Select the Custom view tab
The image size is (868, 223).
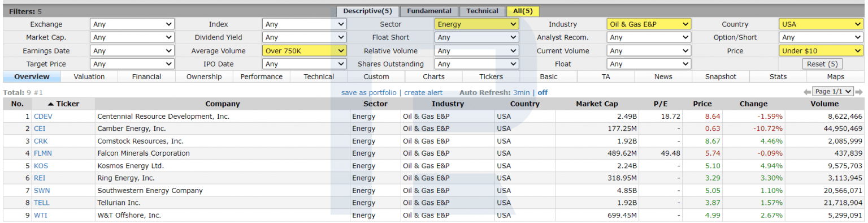376,76
